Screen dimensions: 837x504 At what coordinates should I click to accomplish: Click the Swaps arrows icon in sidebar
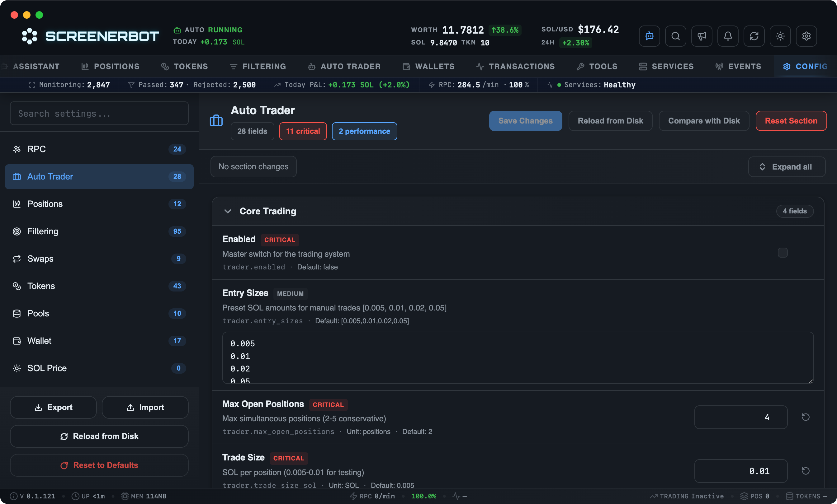(x=17, y=259)
